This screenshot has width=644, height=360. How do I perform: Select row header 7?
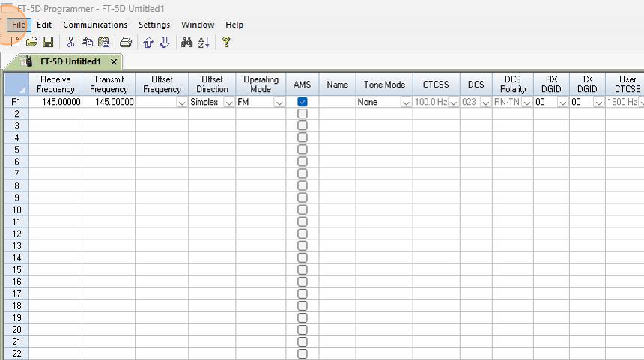pyautogui.click(x=16, y=174)
